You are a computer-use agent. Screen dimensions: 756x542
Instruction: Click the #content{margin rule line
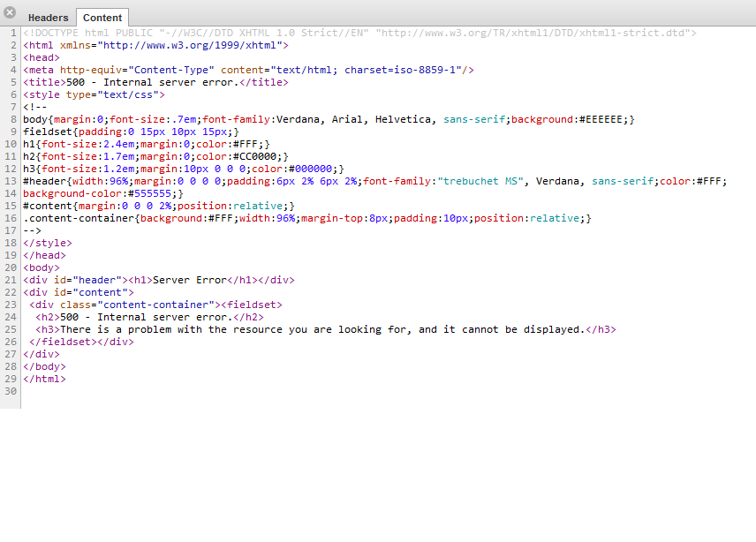point(159,207)
